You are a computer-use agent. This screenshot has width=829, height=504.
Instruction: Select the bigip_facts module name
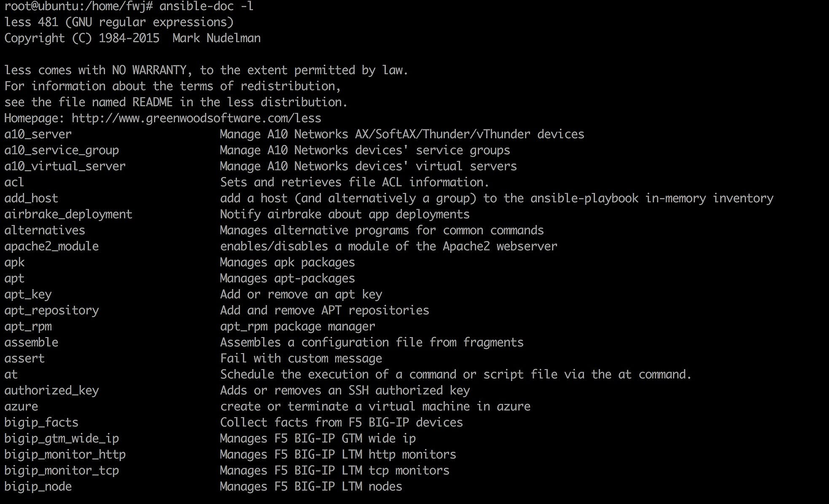coord(41,423)
